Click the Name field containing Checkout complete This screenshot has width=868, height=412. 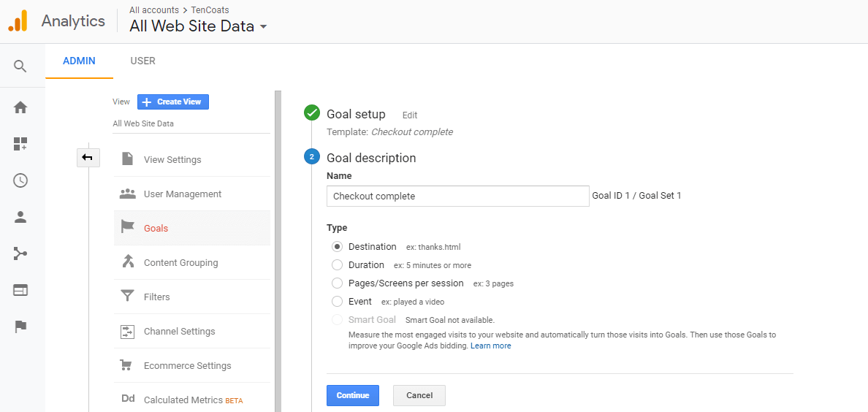pos(458,196)
